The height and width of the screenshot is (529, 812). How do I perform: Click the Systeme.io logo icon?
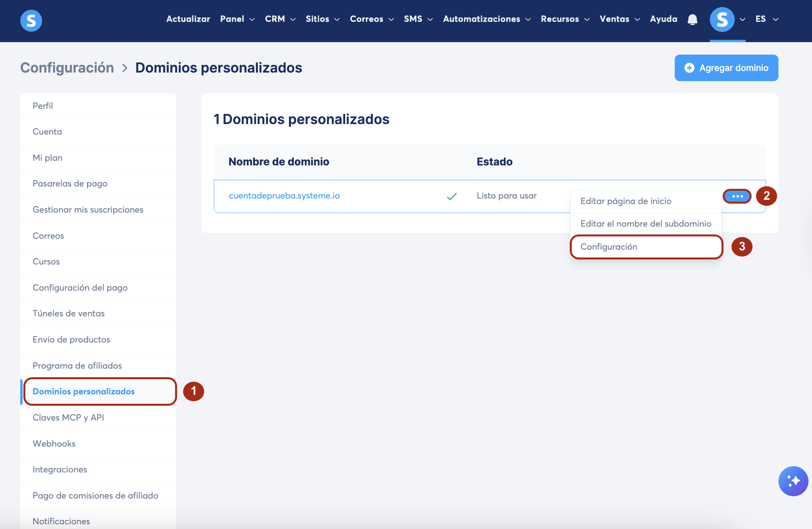pyautogui.click(x=31, y=20)
